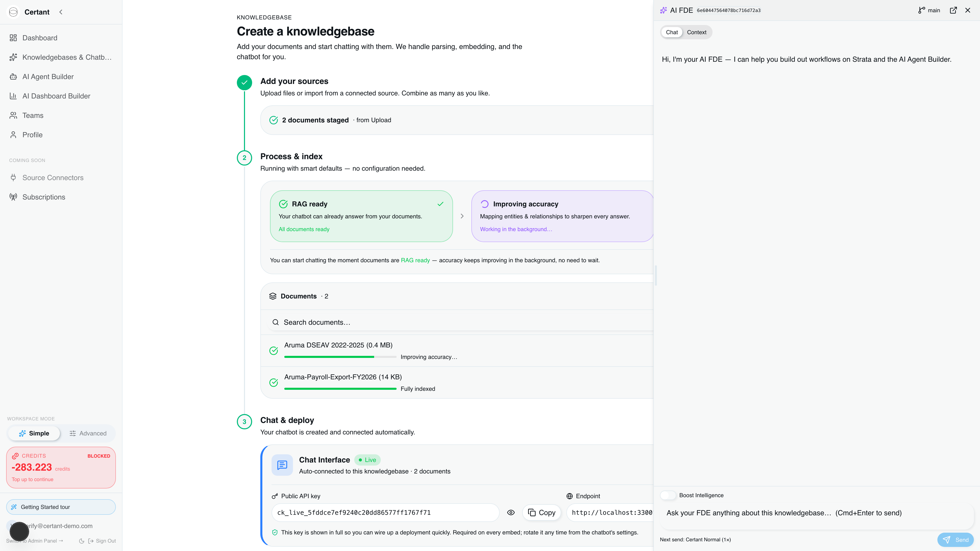This screenshot has width=980, height=551.
Task: Click the step 3 circle marker
Action: pos(244,421)
